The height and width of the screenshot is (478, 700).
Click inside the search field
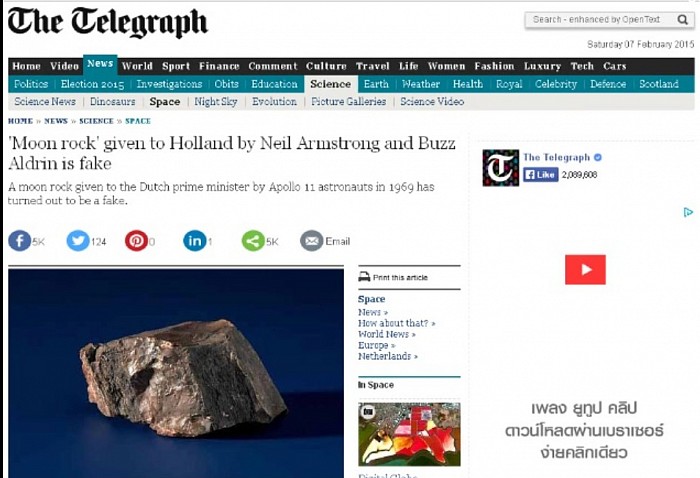(x=600, y=20)
